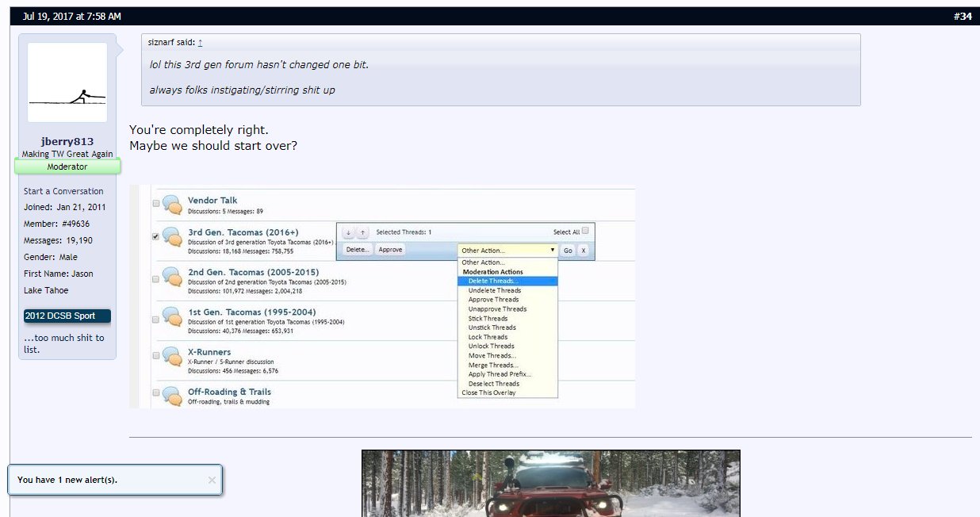
Task: Click the Go button
Action: 568,250
